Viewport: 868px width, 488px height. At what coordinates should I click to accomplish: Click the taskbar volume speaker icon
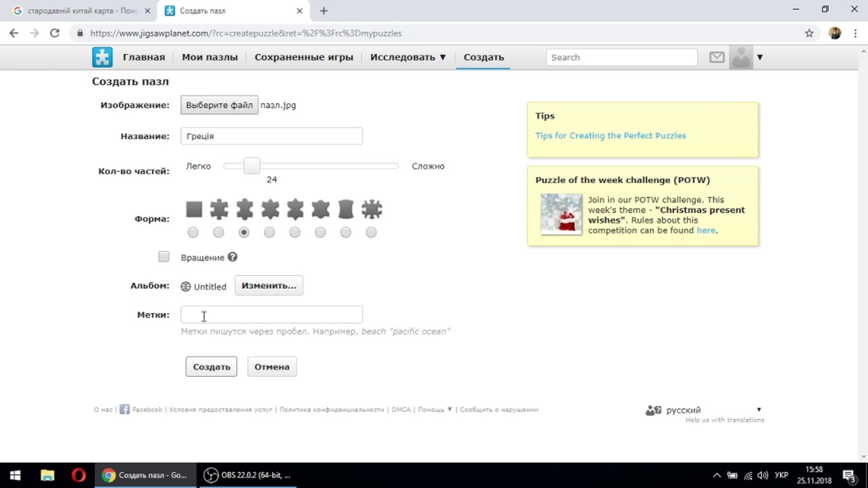tap(763, 475)
